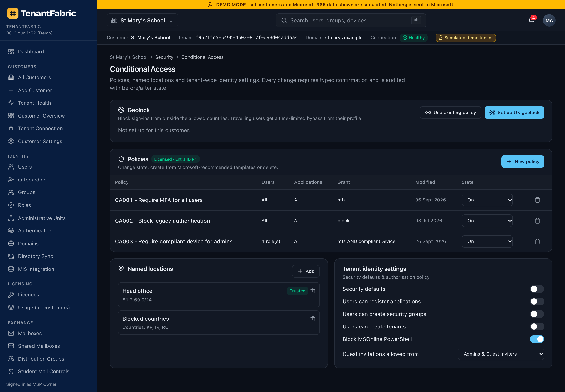Click the Directory Sync refresh icon
The width and height of the screenshot is (565, 392).
[11, 256]
